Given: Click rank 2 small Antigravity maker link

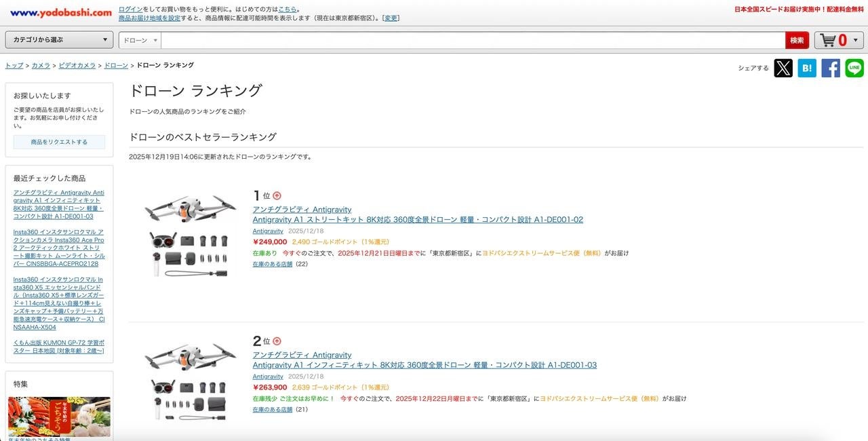Looking at the screenshot, I should pyautogui.click(x=268, y=377).
